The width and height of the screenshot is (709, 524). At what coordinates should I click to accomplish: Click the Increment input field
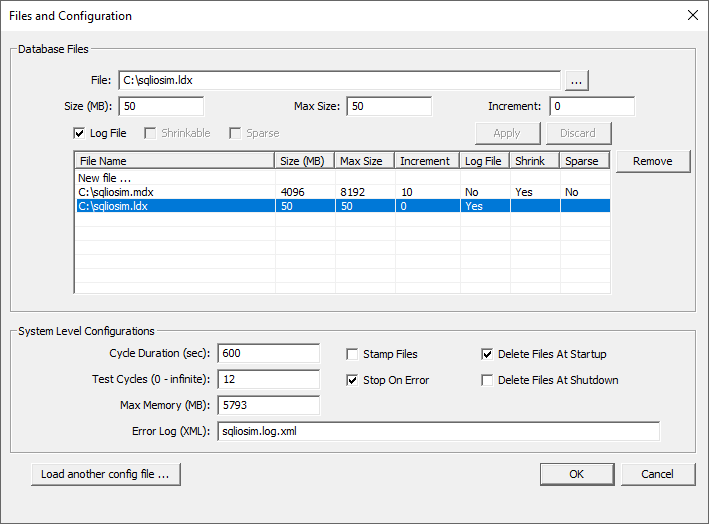click(592, 106)
